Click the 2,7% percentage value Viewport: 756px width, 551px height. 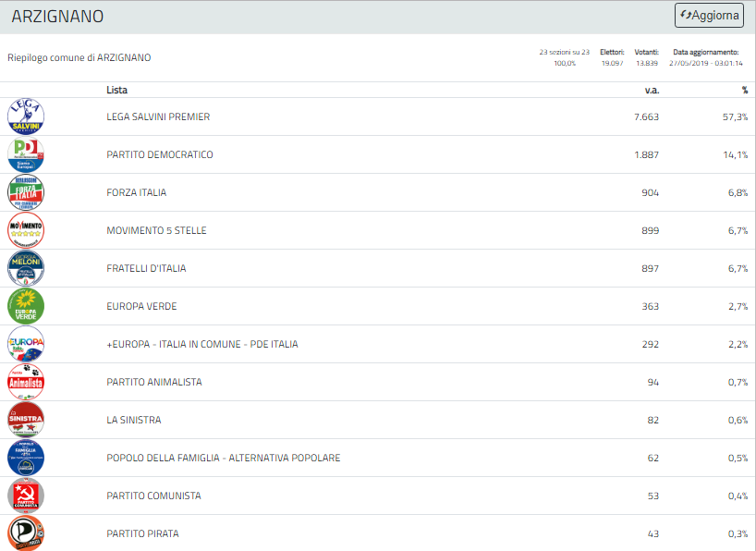[738, 306]
